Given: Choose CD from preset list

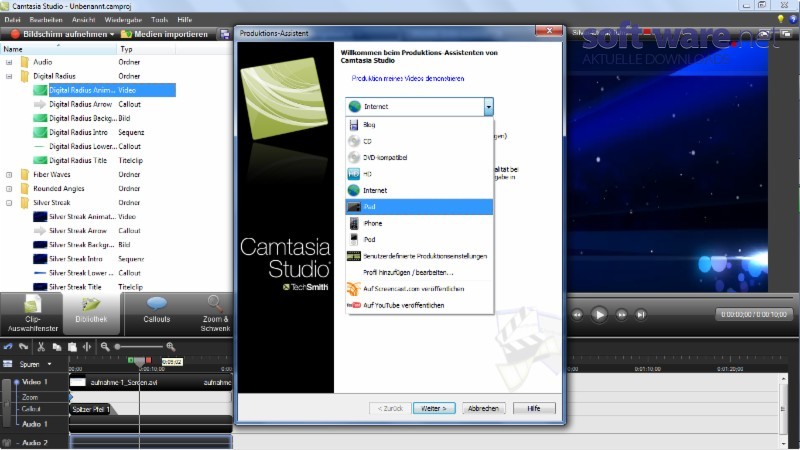Looking at the screenshot, I should tap(419, 141).
